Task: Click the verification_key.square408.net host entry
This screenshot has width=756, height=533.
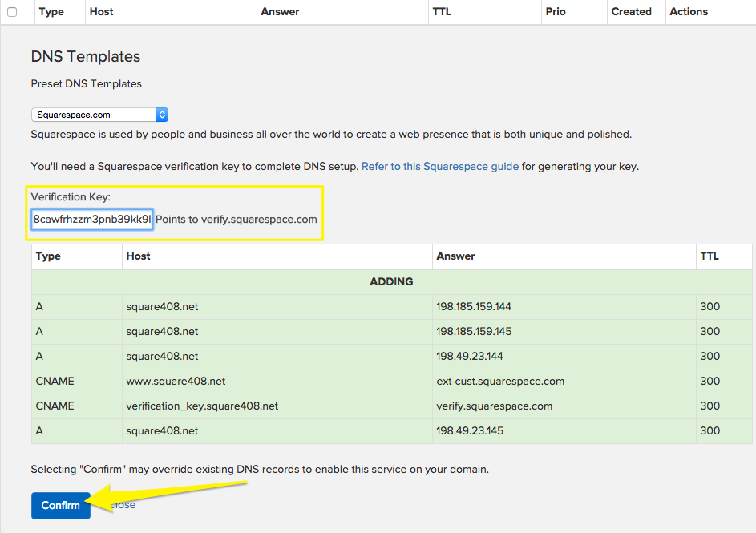Action: (x=202, y=406)
